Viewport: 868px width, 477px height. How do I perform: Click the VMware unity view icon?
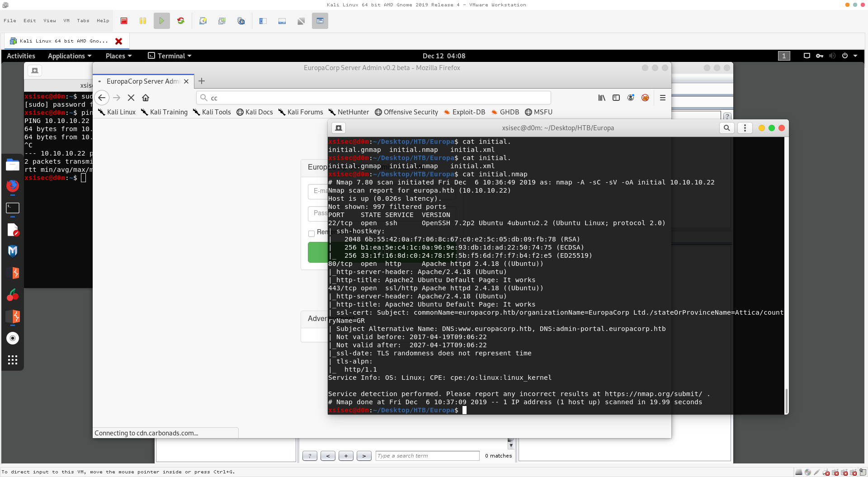(x=320, y=21)
